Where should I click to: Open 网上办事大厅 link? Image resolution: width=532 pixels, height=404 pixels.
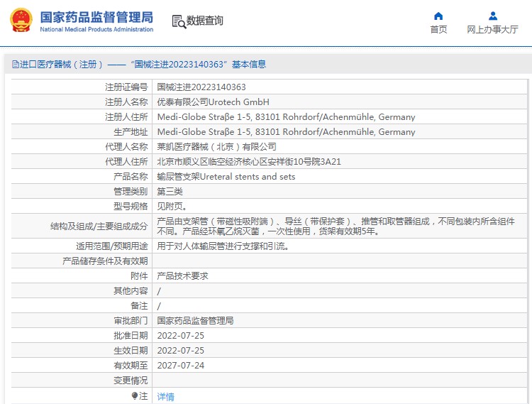tap(493, 30)
